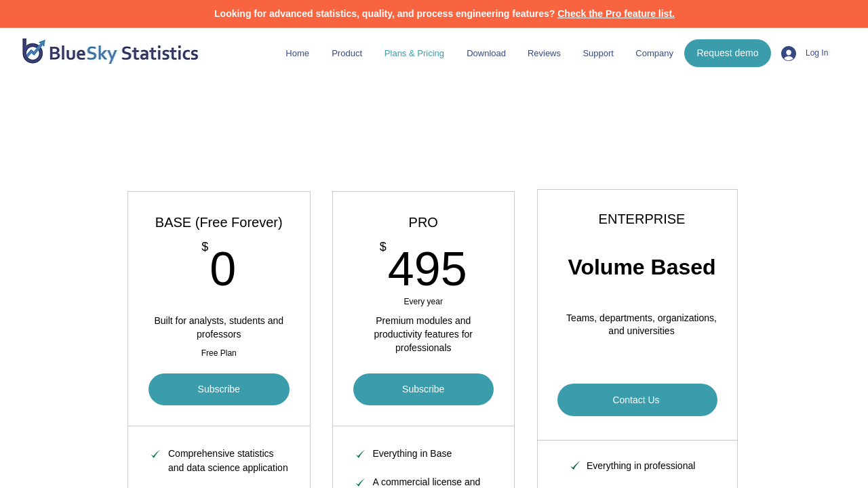Click the BlueSky Statistics logo
The height and width of the screenshot is (488, 868).
coord(111,52)
